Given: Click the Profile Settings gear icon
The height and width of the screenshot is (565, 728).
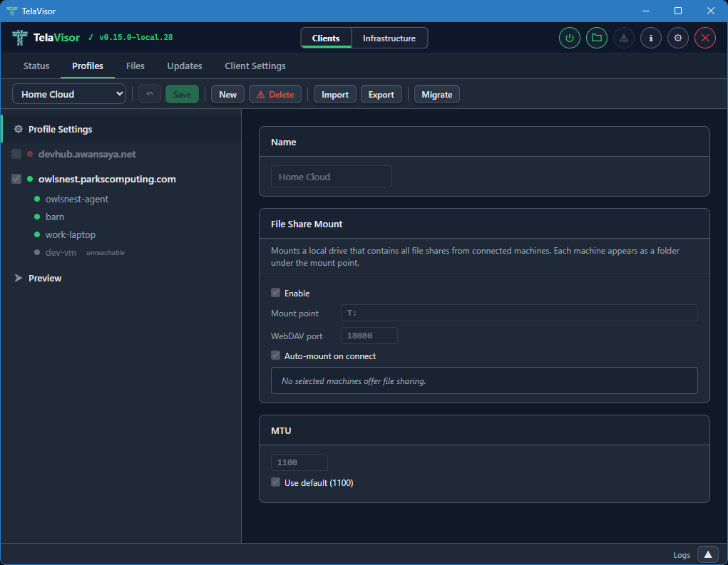Looking at the screenshot, I should click(18, 129).
